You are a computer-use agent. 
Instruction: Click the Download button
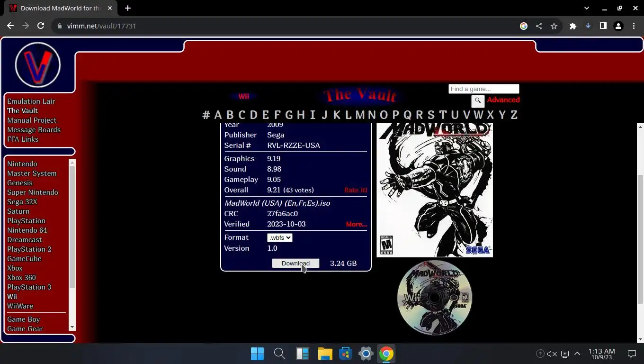pos(295,263)
